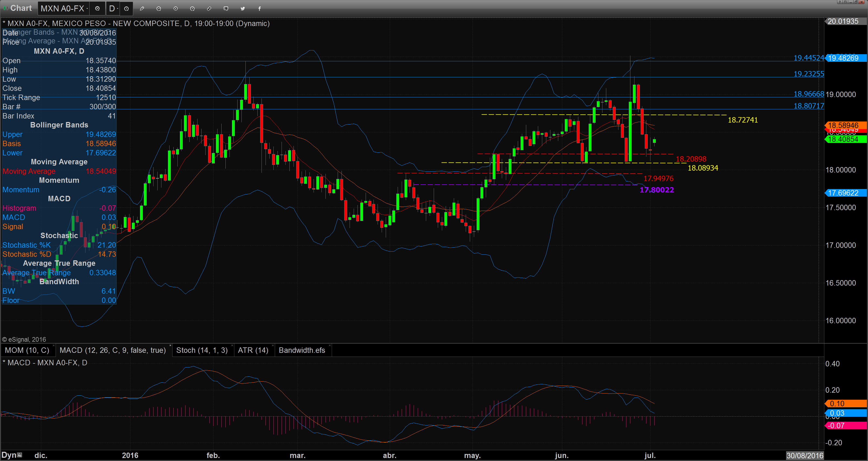Open the alerts circle-A icon menu
Image resolution: width=868 pixels, height=461 pixels.
click(192, 9)
